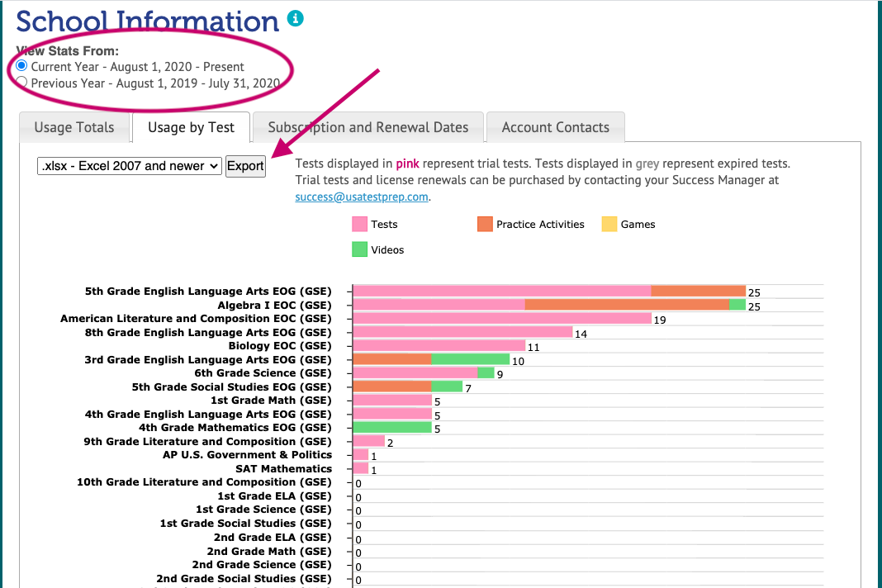Switch to the Usage by Test tab
This screenshot has height=588, width=882.
click(x=192, y=127)
